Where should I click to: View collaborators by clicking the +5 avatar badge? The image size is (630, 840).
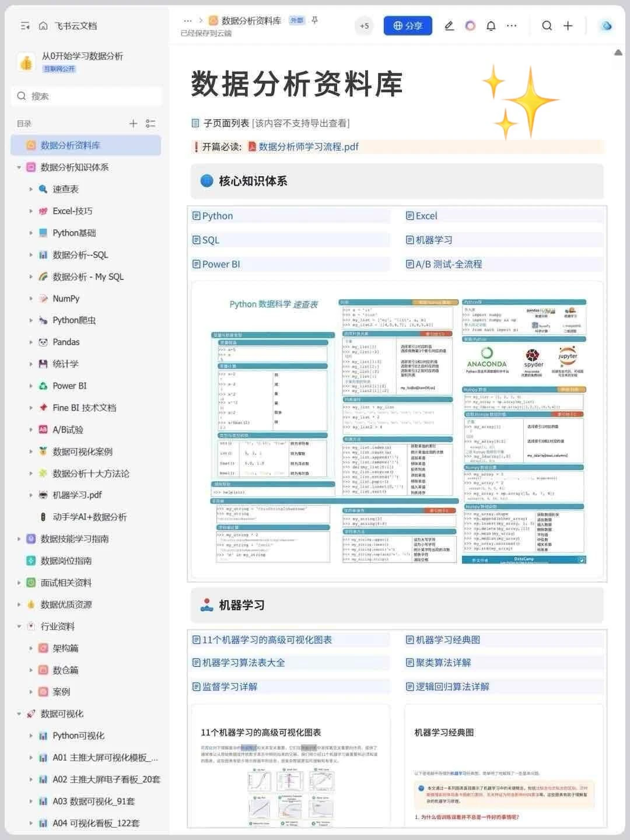[x=364, y=26]
